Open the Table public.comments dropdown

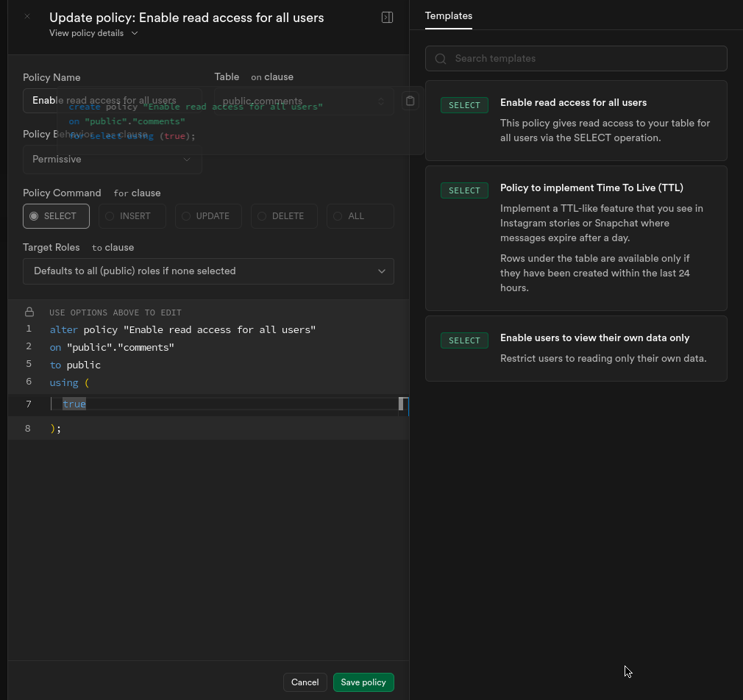tap(303, 101)
